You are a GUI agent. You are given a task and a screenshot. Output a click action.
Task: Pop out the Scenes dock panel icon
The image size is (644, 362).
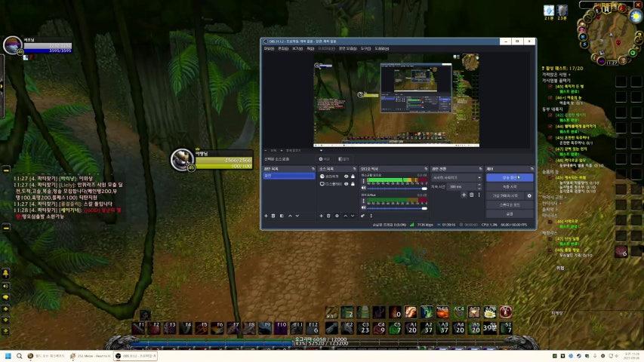click(313, 169)
